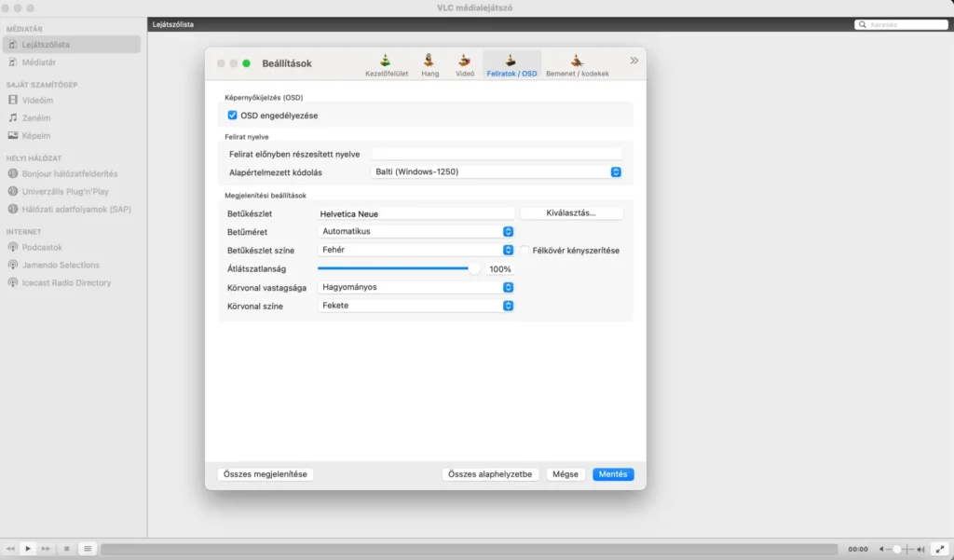Viewport: 954px width, 560px height.
Task: Uncheck OSD engedélyezése checkbox
Action: (x=232, y=115)
